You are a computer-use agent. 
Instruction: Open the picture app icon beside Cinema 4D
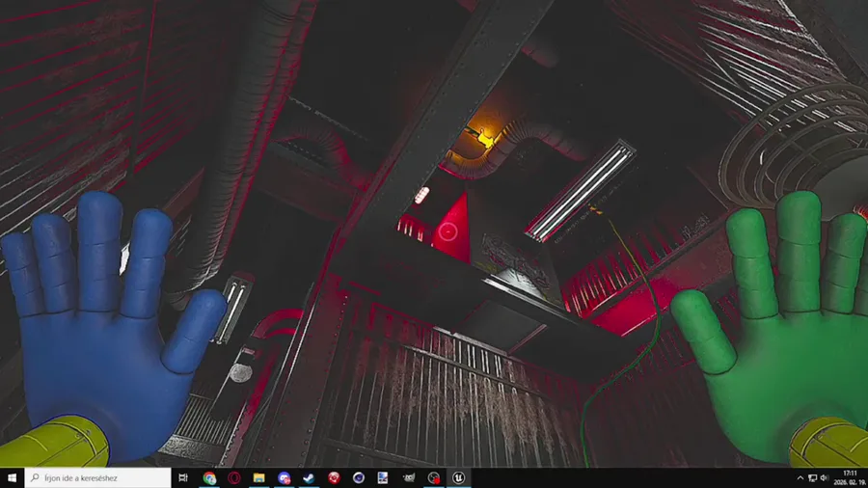(x=383, y=477)
